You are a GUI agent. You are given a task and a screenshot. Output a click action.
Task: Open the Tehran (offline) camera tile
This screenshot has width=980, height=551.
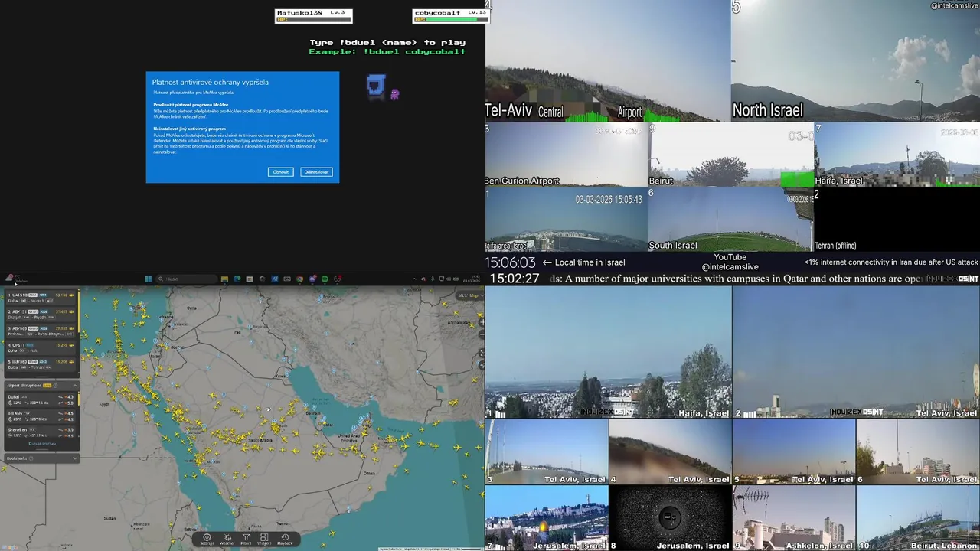(897, 219)
